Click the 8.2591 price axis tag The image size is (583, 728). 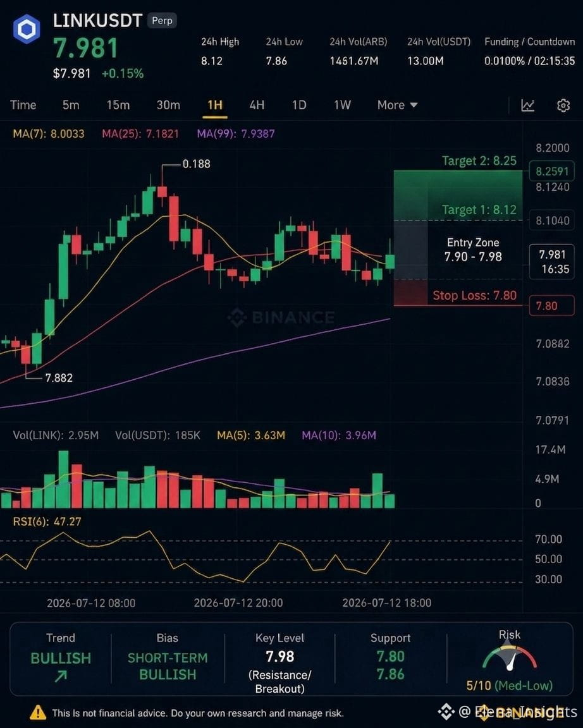pos(553,171)
